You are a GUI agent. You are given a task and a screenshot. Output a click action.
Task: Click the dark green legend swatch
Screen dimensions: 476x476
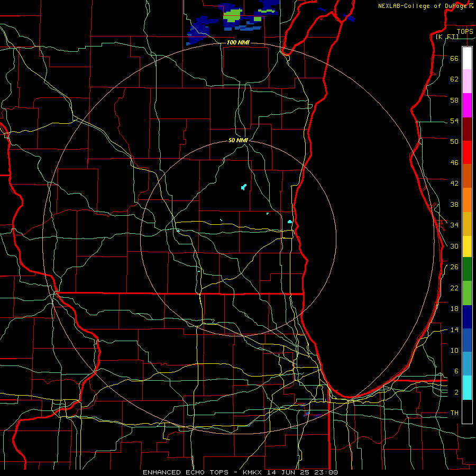coord(467,269)
